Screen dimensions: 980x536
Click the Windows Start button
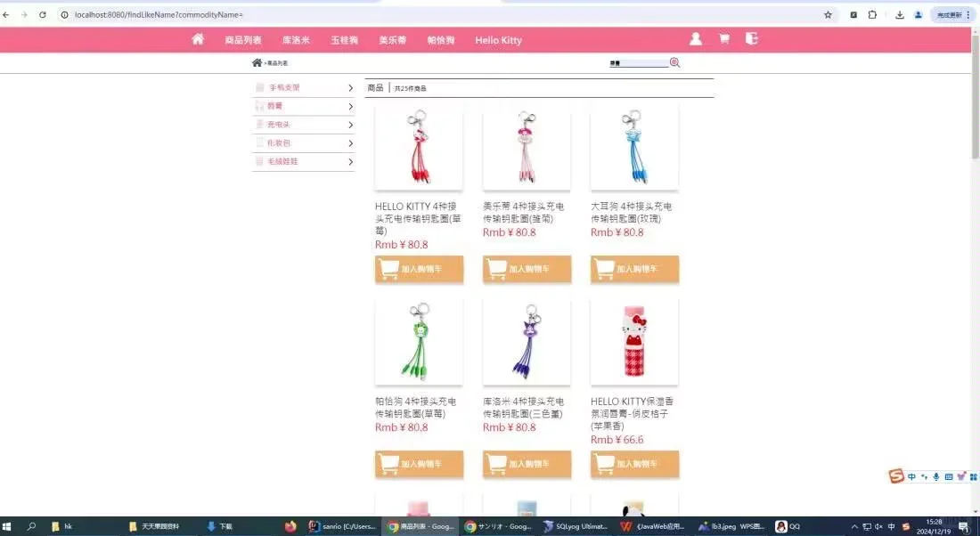[9, 525]
